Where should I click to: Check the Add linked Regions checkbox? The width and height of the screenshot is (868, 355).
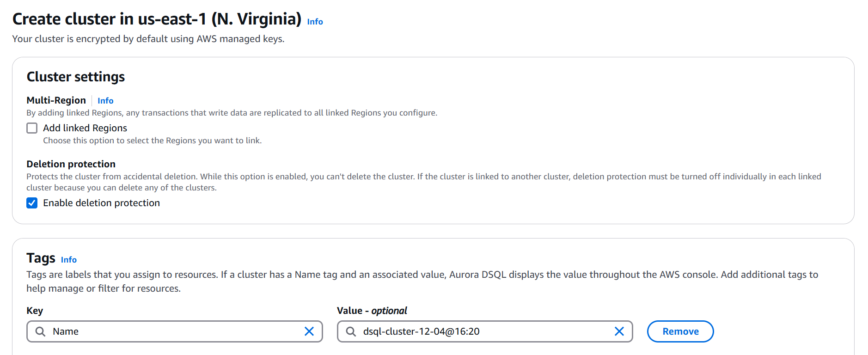[32, 128]
